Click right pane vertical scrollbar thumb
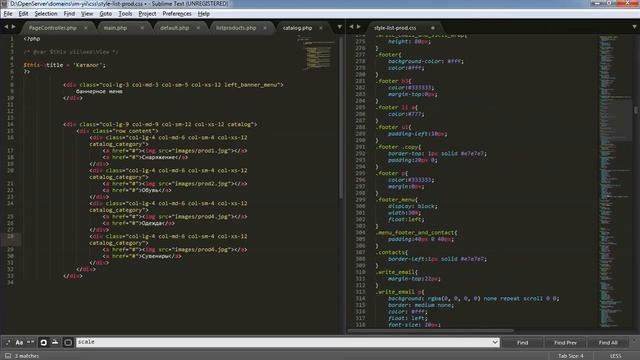The width and height of the screenshot is (640, 360). [x=636, y=110]
